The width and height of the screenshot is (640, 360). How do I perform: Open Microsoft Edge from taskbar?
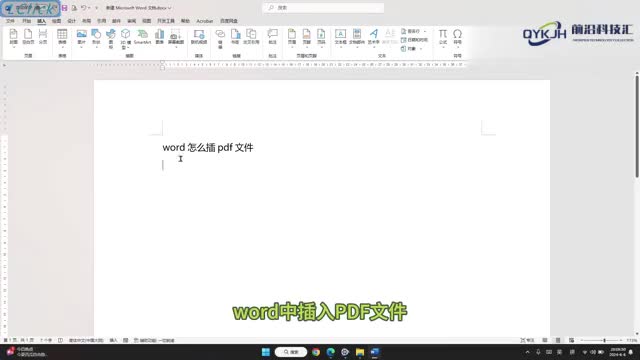coord(331,352)
